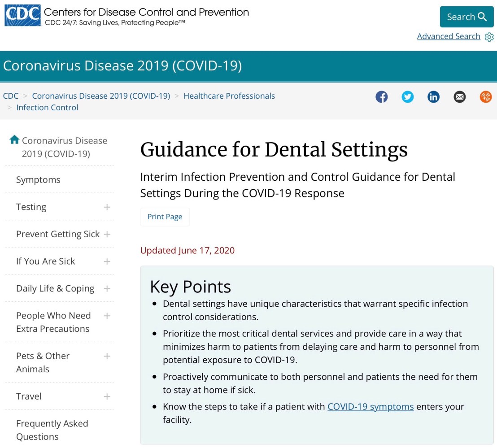Expand the If You Are Sick section
Image resolution: width=497 pixels, height=448 pixels.
107,261
